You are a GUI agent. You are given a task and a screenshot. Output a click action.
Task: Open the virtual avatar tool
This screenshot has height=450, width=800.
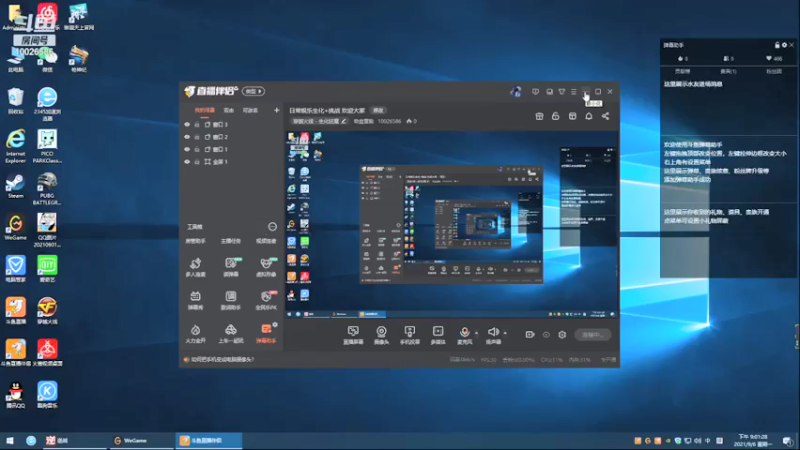pyautogui.click(x=266, y=267)
